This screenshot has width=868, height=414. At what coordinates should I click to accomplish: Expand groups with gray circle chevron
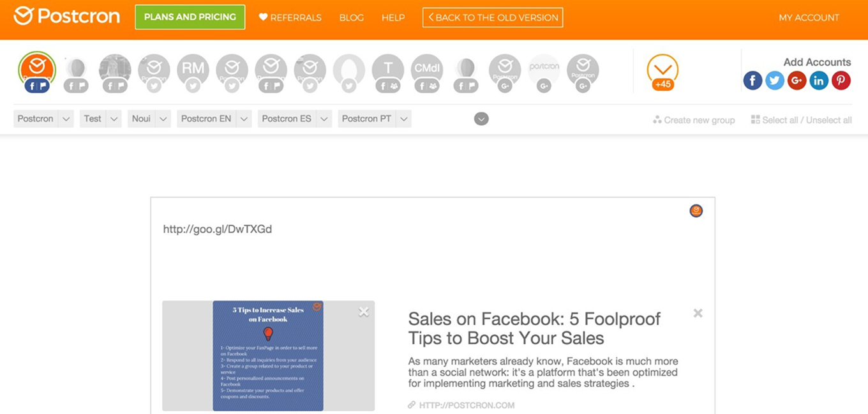[x=481, y=119]
